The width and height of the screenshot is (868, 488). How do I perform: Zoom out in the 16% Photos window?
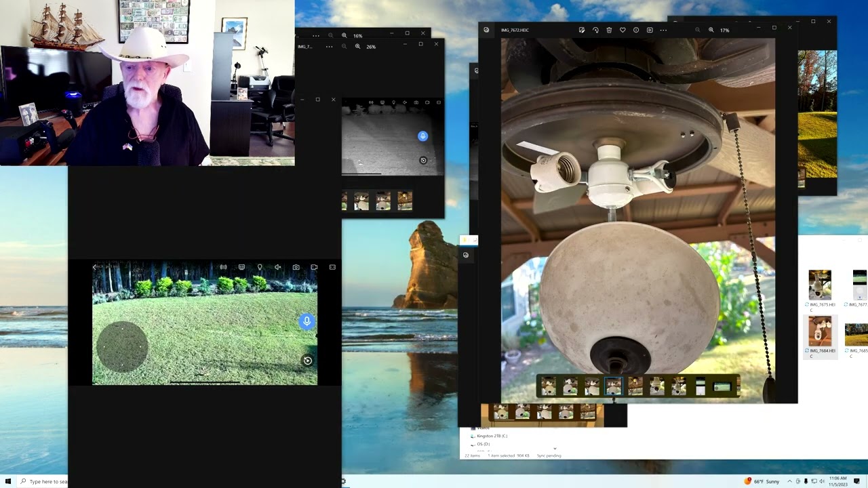pos(330,35)
